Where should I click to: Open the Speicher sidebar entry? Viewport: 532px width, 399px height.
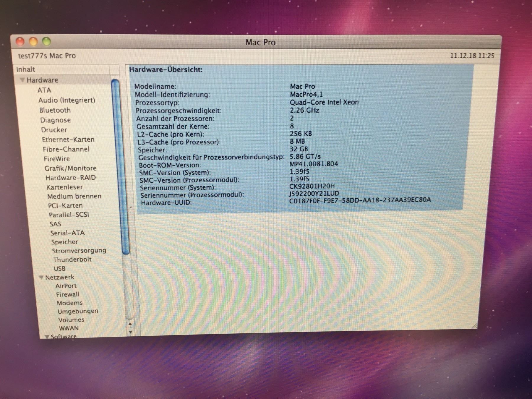64,242
